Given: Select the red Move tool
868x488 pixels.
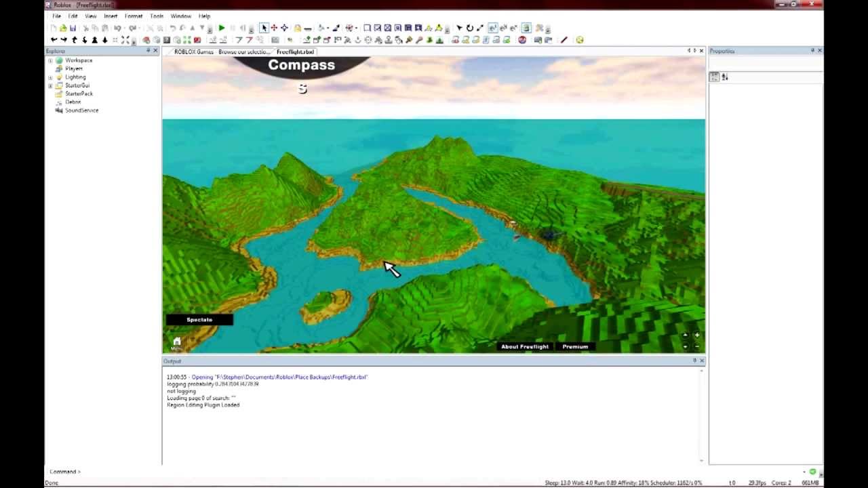Looking at the screenshot, I should pos(274,28).
